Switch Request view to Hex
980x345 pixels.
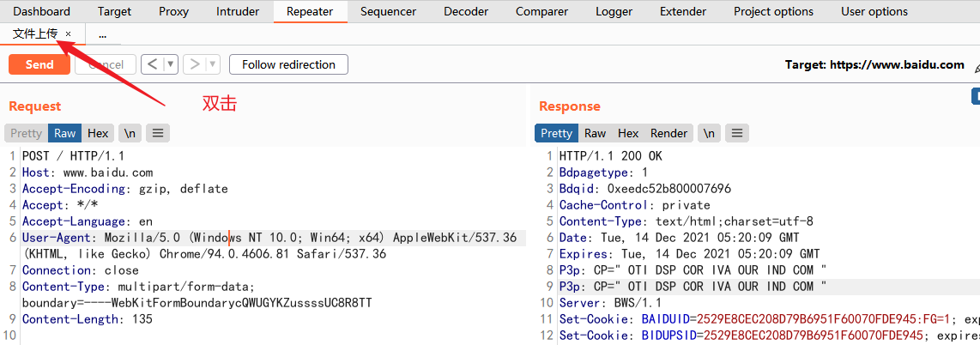pyautogui.click(x=98, y=133)
